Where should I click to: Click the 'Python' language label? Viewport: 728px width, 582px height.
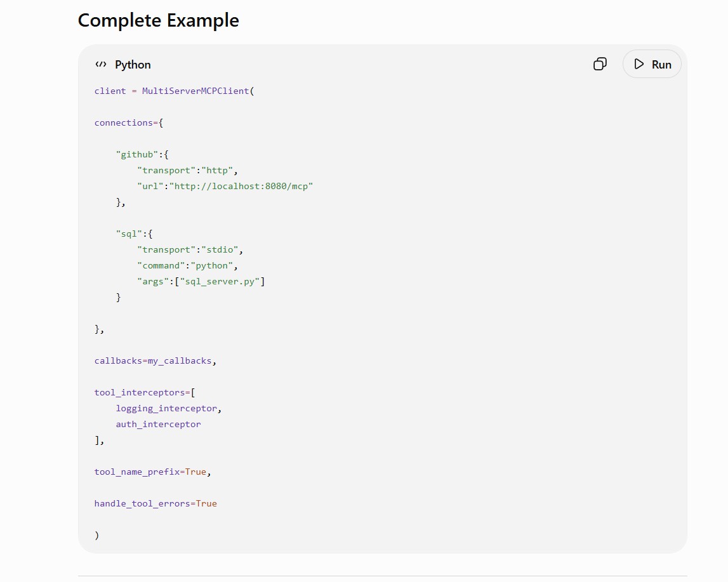(133, 65)
